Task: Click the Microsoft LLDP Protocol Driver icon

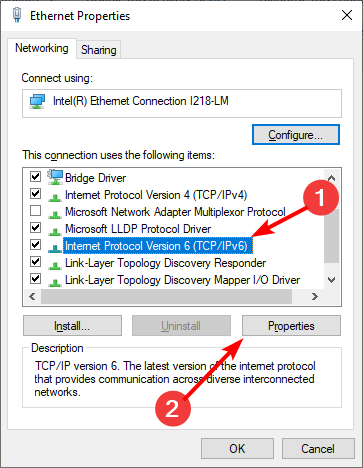Action: click(x=55, y=231)
